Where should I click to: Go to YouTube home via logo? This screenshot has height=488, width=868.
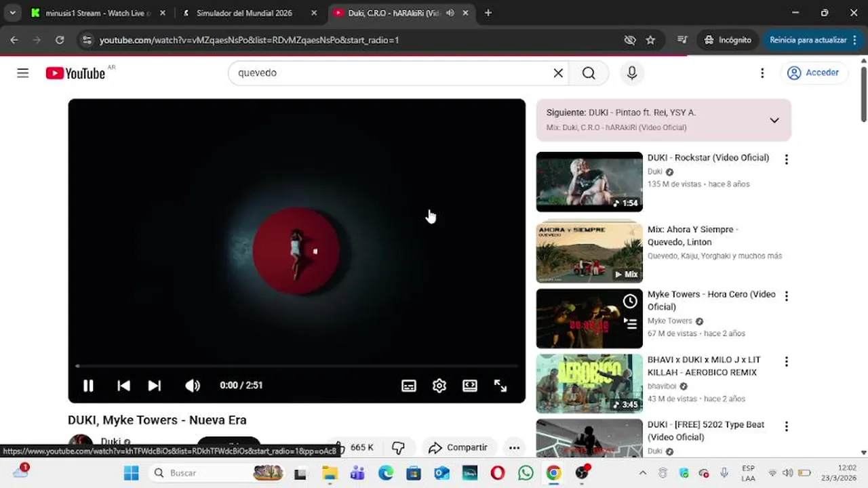point(75,73)
